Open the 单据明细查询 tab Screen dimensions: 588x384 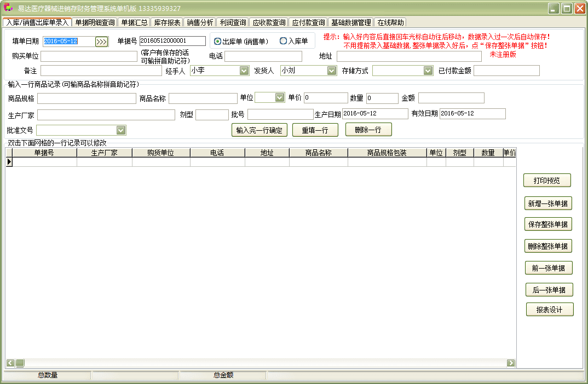point(95,22)
